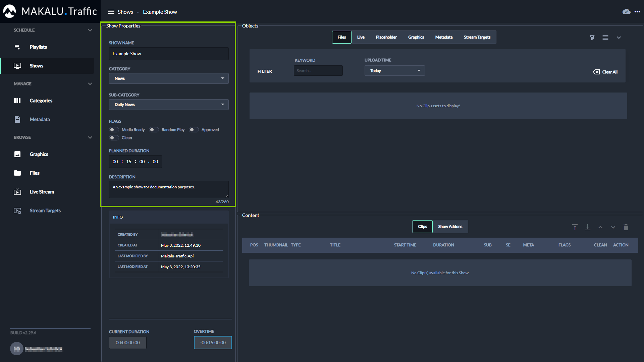Go to Shows in the breadcrumb
Viewport: 644px width, 362px height.
pyautogui.click(x=125, y=12)
